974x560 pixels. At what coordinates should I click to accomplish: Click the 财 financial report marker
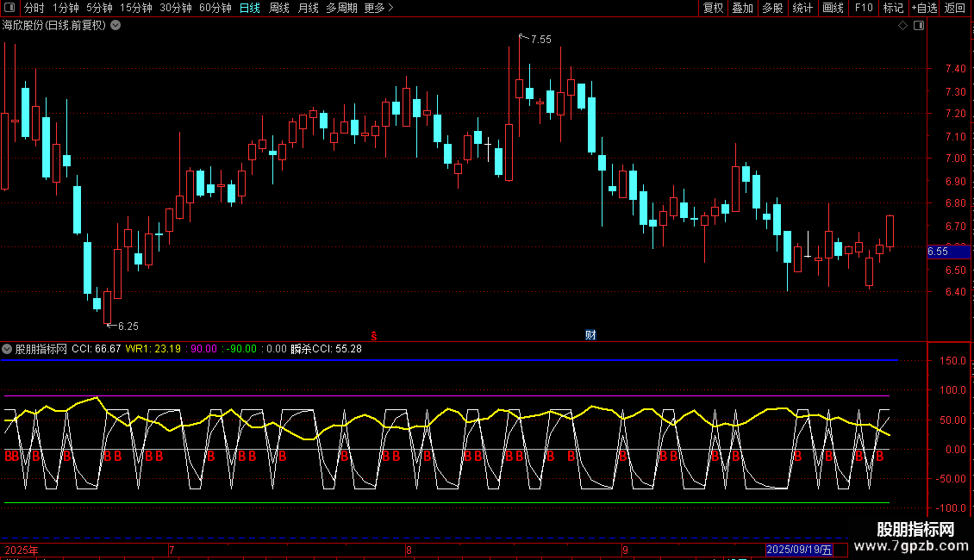coord(590,334)
